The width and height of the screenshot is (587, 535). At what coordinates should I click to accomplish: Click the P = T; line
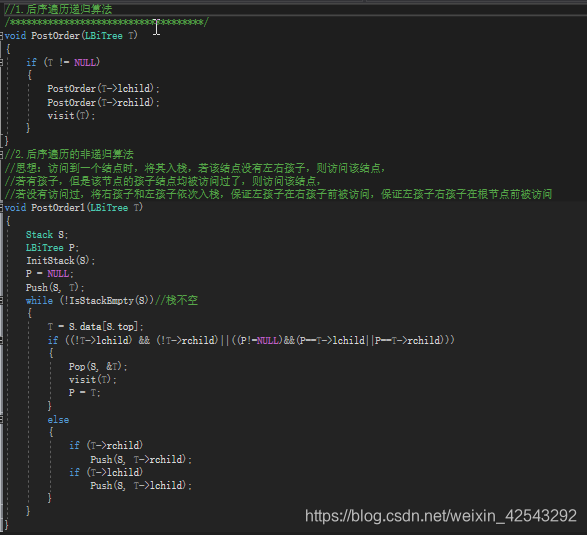pyautogui.click(x=84, y=393)
